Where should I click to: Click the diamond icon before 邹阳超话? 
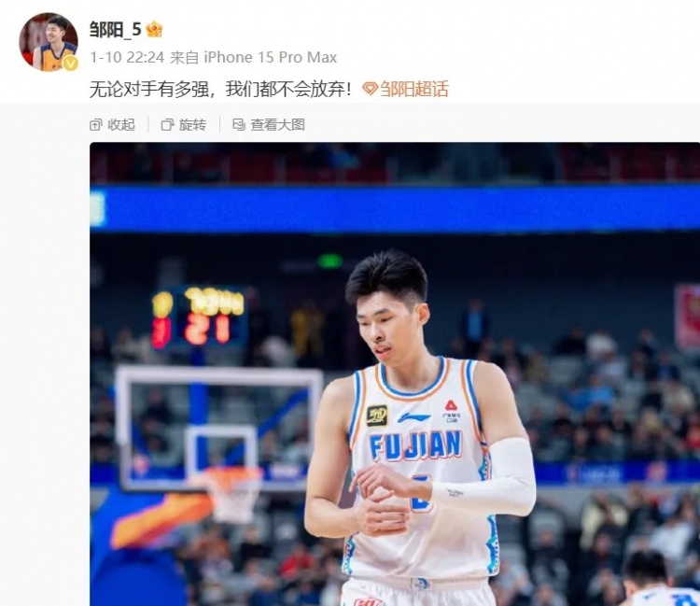point(370,89)
